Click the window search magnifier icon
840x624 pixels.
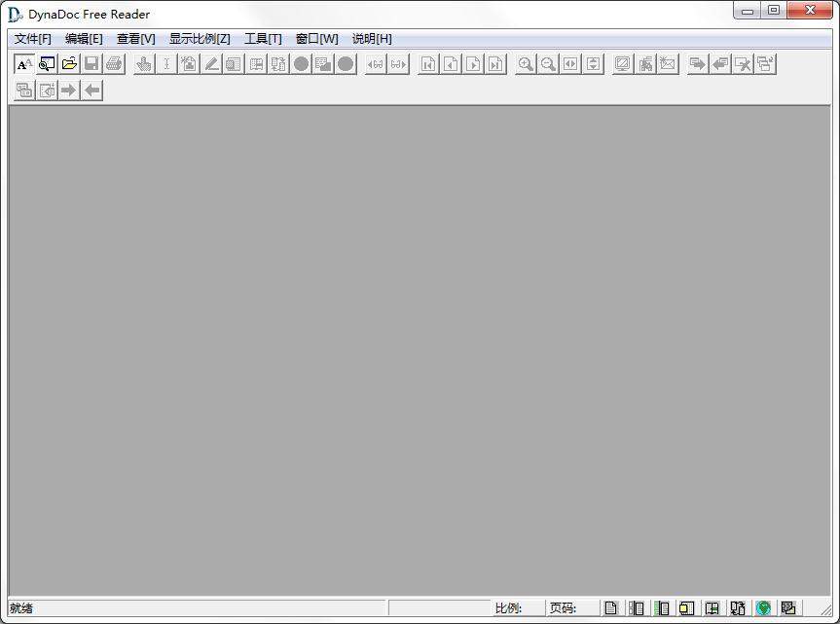[x=47, y=64]
